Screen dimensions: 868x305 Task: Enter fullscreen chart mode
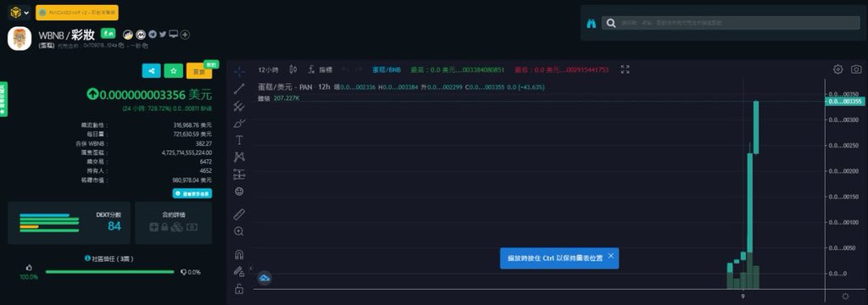(x=625, y=69)
